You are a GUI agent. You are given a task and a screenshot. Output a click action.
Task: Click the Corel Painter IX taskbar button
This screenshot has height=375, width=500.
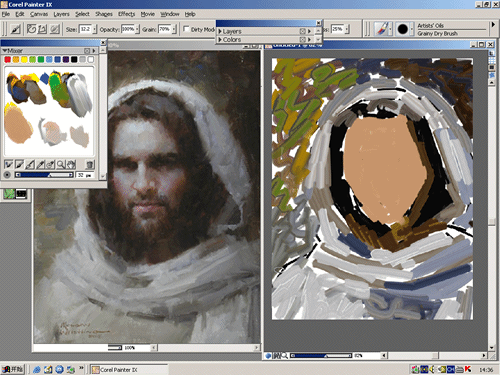coord(129,370)
